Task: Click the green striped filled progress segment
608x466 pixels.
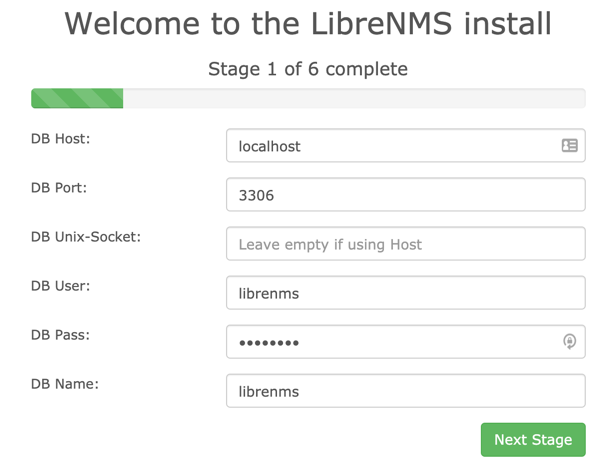Action: [x=77, y=98]
